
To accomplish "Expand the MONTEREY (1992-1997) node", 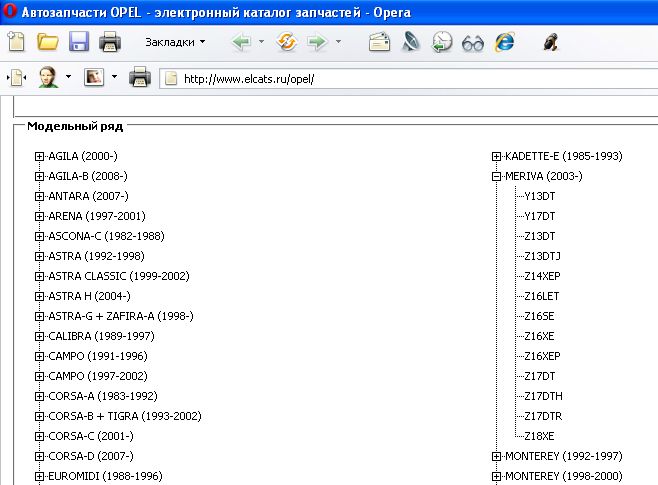I will (x=496, y=456).
